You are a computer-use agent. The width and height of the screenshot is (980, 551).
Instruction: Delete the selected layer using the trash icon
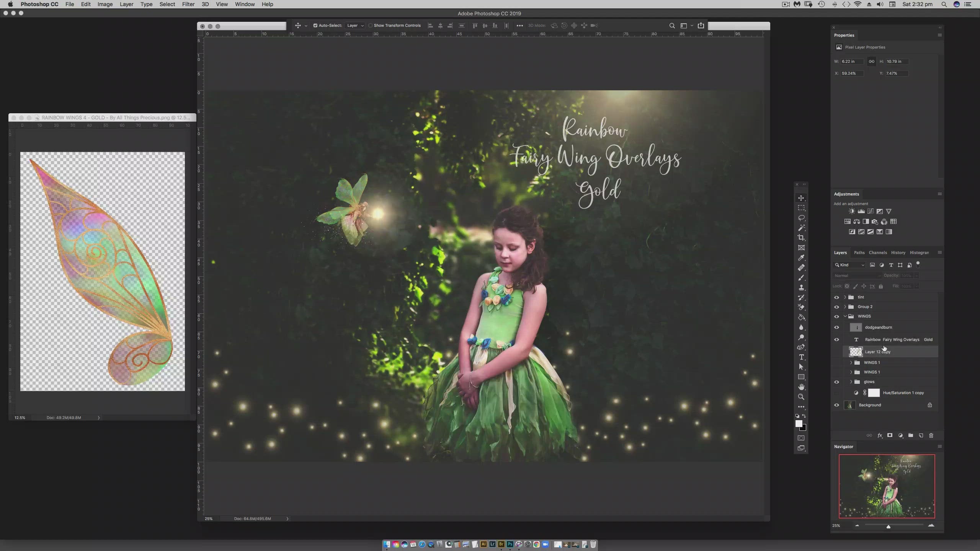click(931, 435)
